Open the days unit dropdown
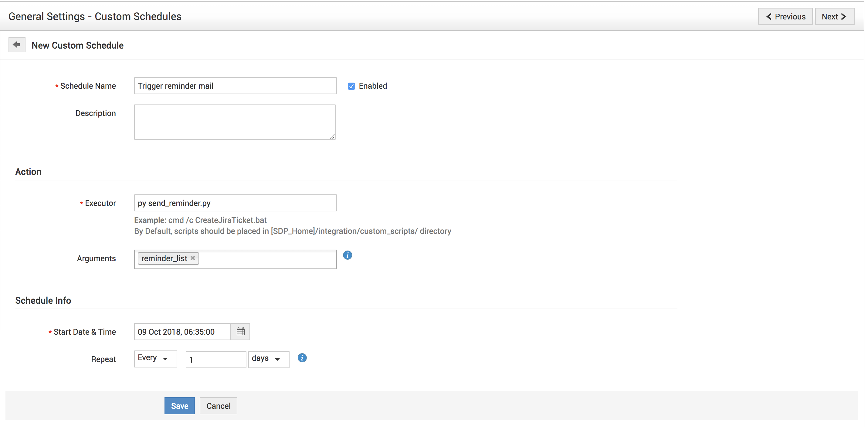The height and width of the screenshot is (427, 868). (268, 359)
